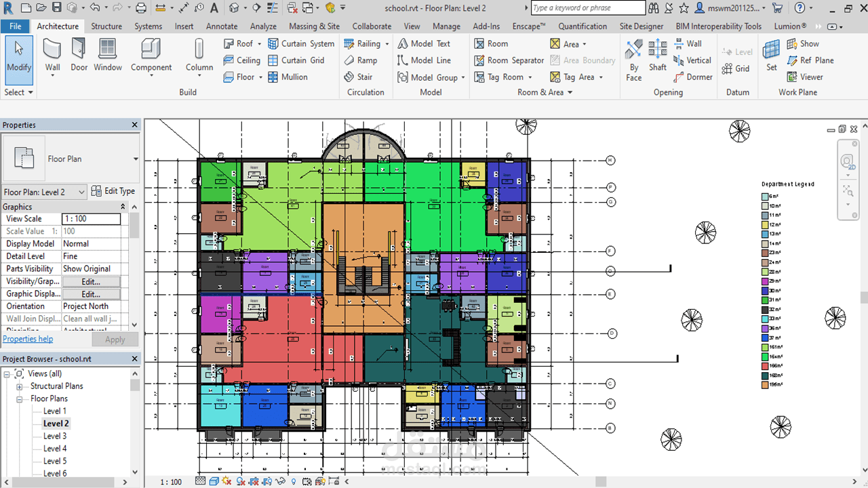Open the Floor tool dropdown arrow
This screenshot has height=488, width=868.
tap(260, 77)
